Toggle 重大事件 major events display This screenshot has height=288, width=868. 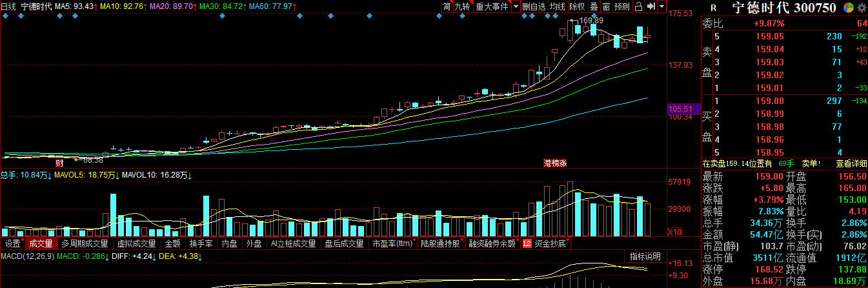(492, 6)
